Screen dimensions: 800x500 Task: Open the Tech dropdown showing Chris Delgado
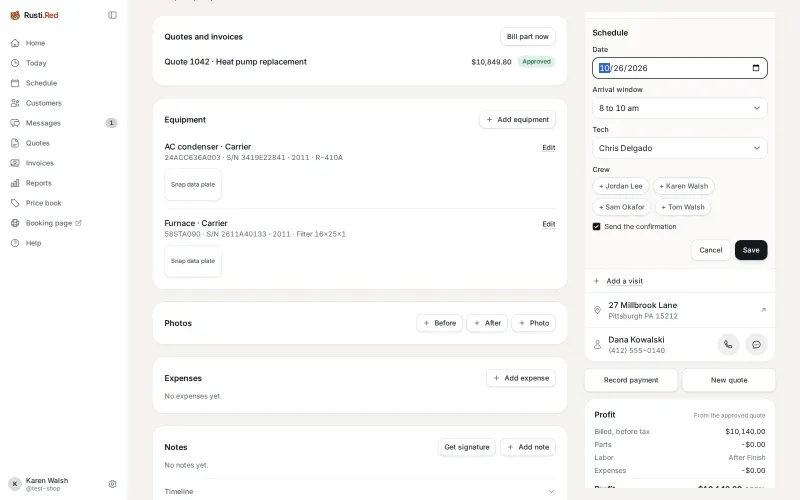point(680,148)
